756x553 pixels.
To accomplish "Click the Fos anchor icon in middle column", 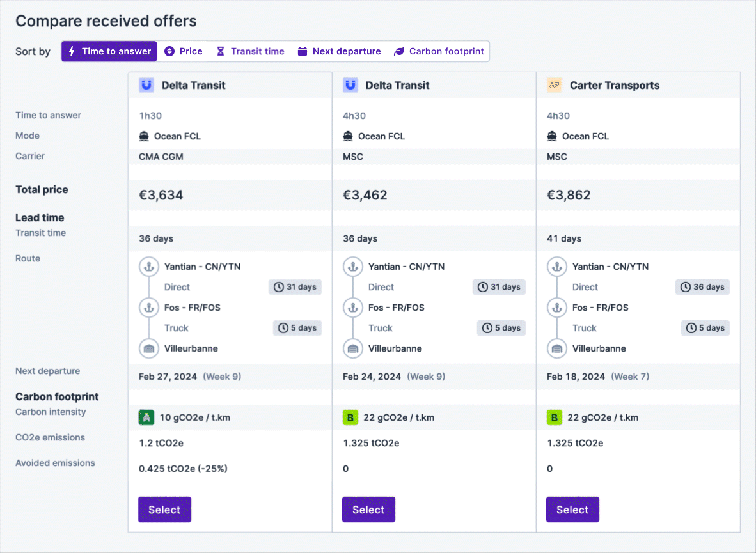I will coord(352,308).
